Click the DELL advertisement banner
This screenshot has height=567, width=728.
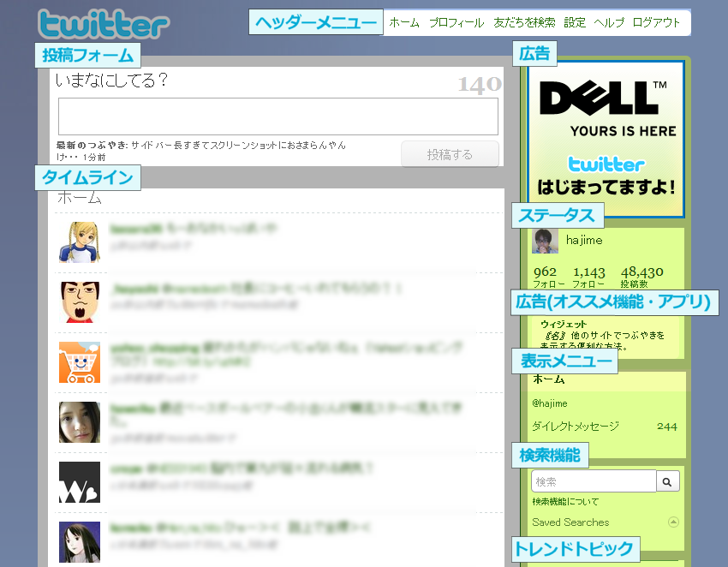[606, 139]
